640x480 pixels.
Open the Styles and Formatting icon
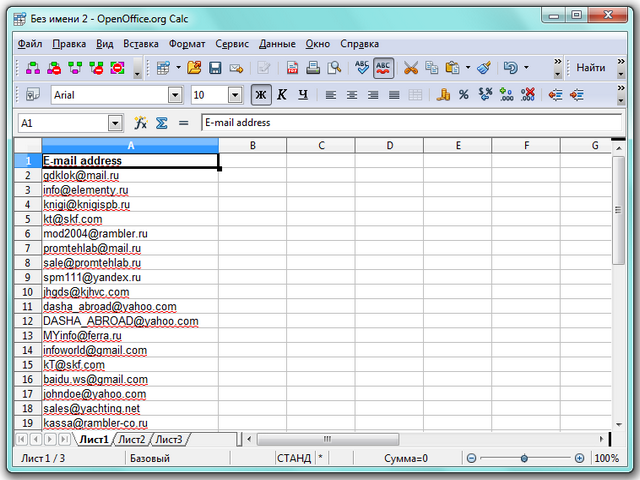coord(33,95)
